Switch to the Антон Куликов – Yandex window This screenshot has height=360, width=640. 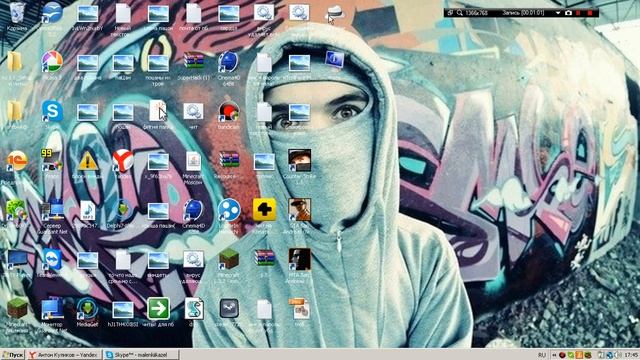click(x=64, y=355)
